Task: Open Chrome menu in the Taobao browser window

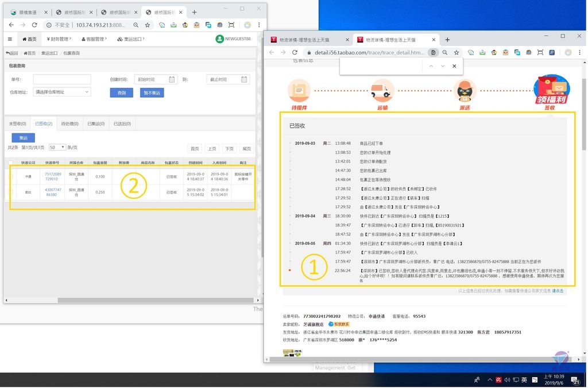Action: click(579, 52)
